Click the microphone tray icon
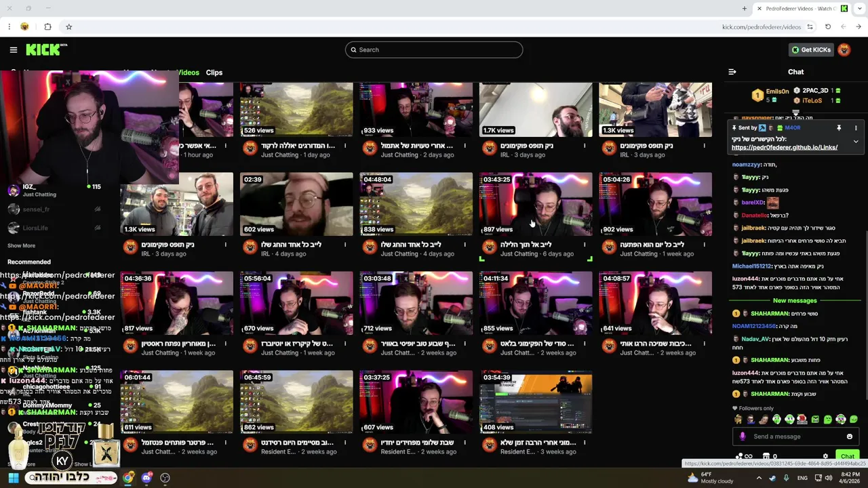Image resolution: width=868 pixels, height=488 pixels. [786, 478]
